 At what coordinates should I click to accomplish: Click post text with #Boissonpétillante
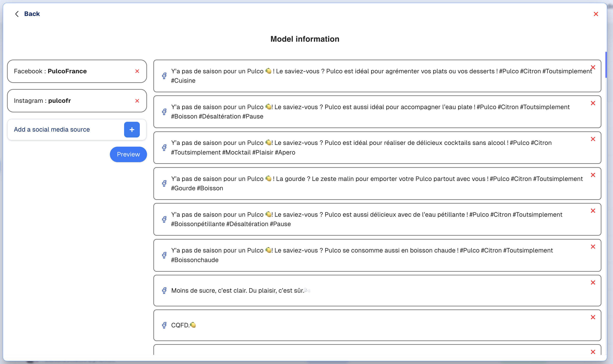click(367, 219)
